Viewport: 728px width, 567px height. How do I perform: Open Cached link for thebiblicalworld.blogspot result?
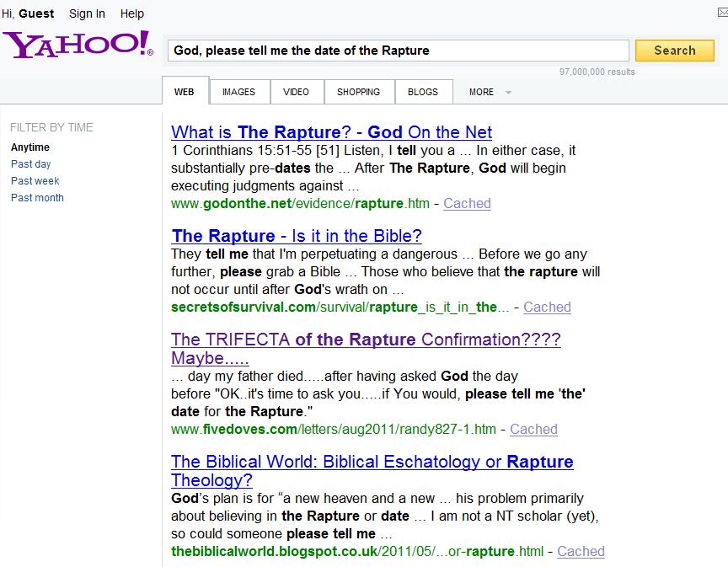(x=581, y=551)
